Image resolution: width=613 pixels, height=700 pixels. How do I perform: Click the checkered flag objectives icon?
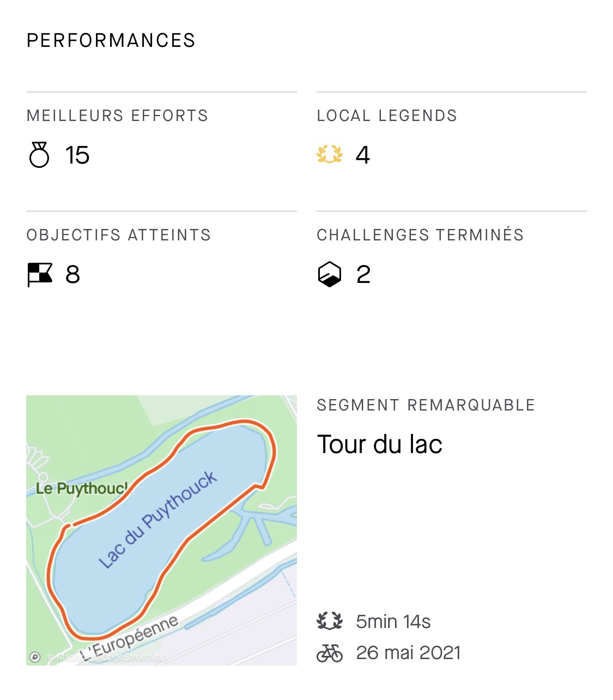(x=40, y=275)
